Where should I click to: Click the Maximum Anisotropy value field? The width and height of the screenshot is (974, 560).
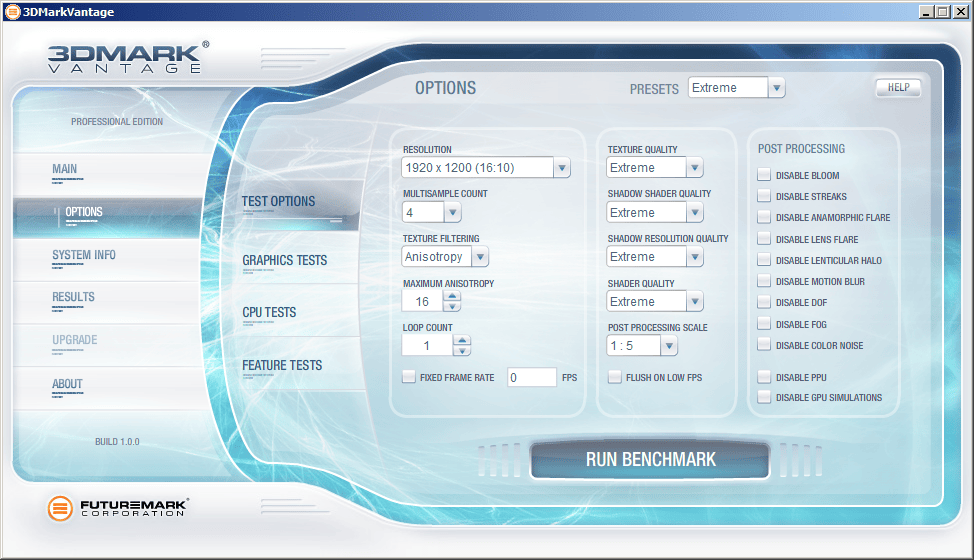coord(422,302)
